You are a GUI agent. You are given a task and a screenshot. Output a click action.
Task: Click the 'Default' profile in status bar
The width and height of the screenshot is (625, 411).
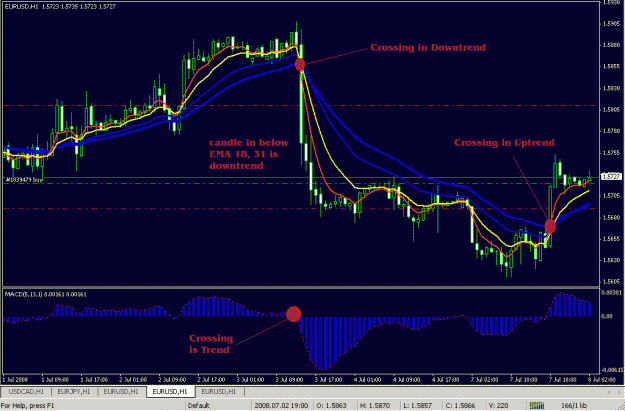[199, 406]
